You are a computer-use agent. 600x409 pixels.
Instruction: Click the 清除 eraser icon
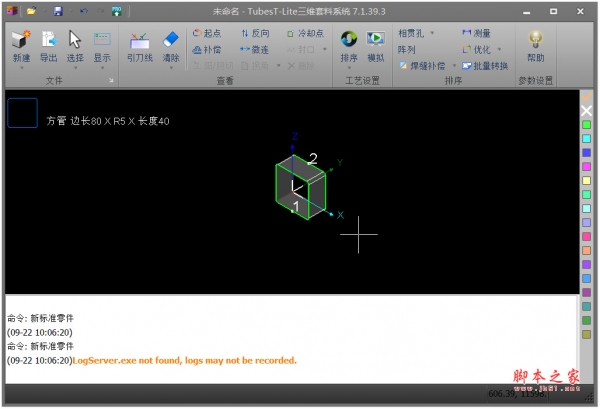[171, 40]
